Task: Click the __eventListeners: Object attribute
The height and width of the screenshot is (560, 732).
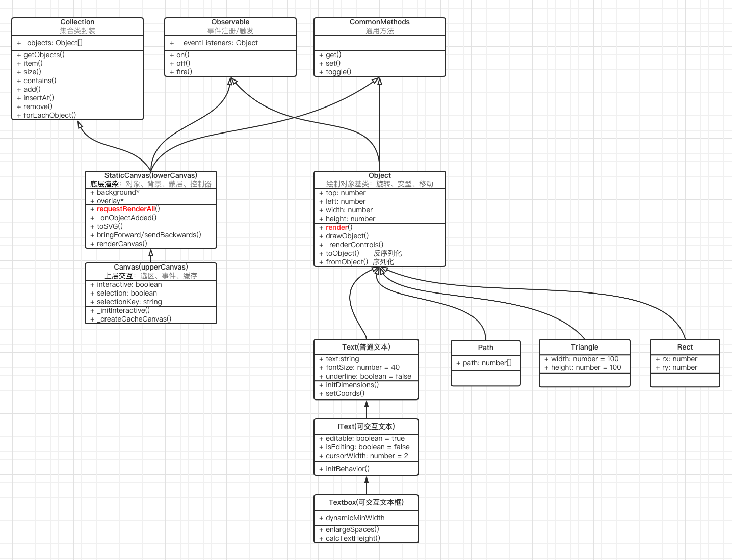Action: 217,43
